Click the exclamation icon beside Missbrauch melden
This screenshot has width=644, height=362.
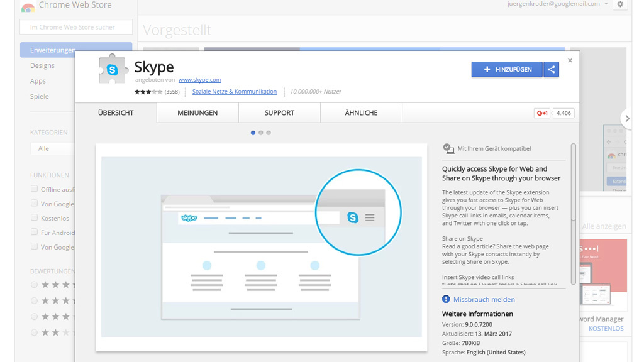(x=445, y=299)
